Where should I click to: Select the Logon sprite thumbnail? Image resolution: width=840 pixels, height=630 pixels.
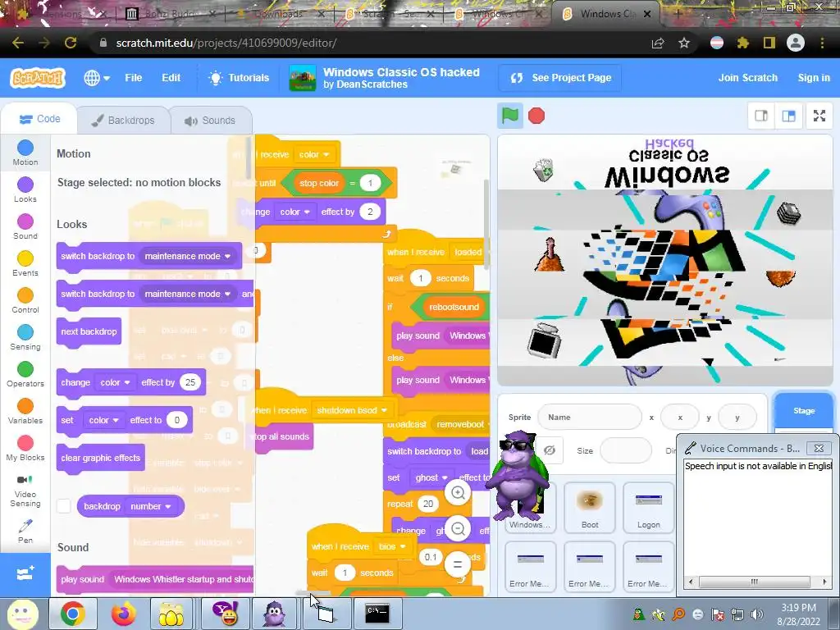click(x=648, y=507)
